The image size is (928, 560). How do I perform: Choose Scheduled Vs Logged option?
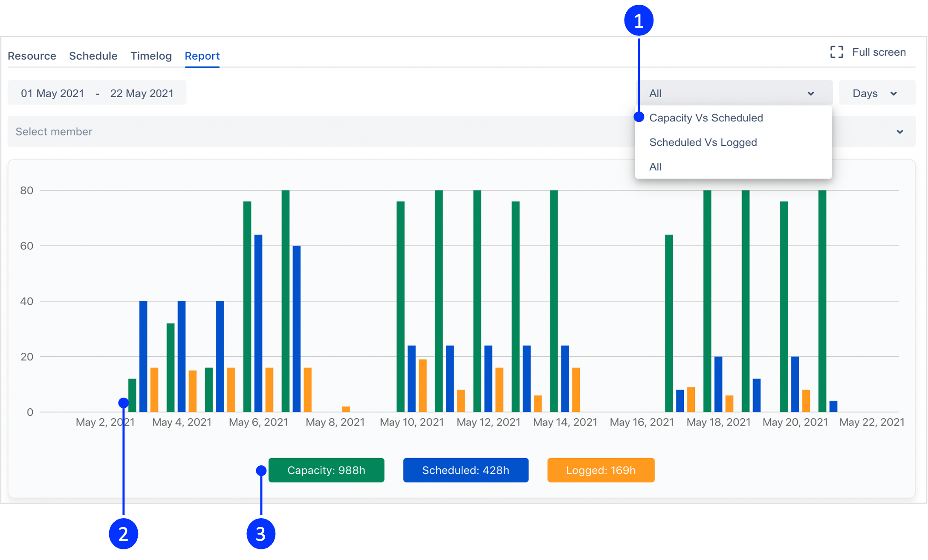[x=703, y=142]
